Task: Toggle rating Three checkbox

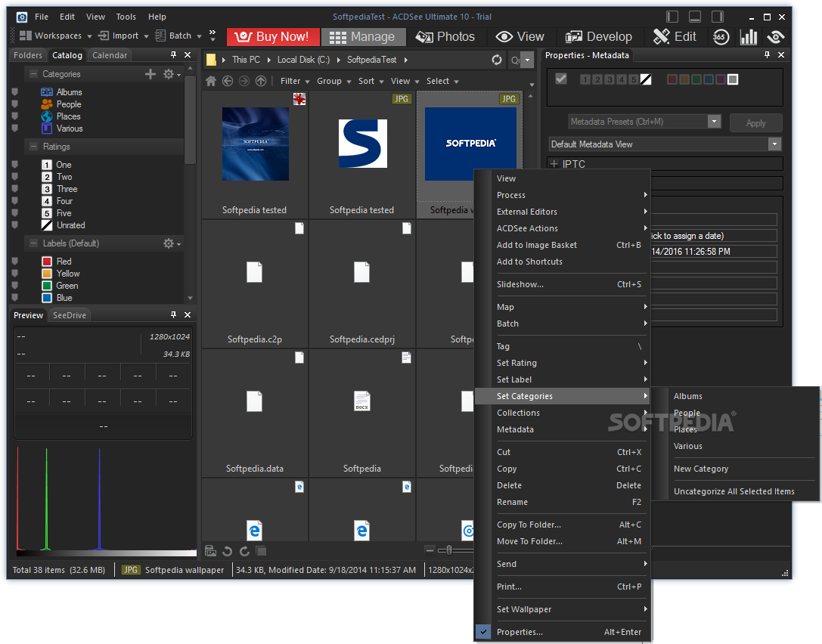Action: pos(47,189)
